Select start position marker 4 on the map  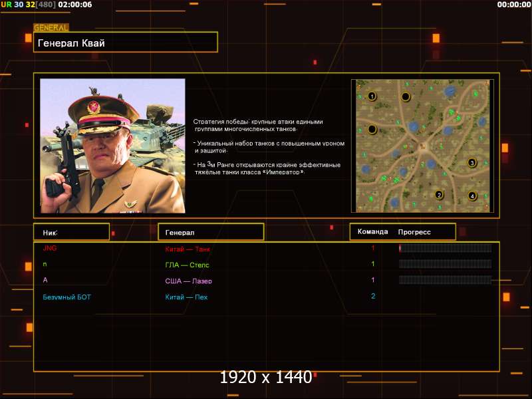(x=471, y=196)
